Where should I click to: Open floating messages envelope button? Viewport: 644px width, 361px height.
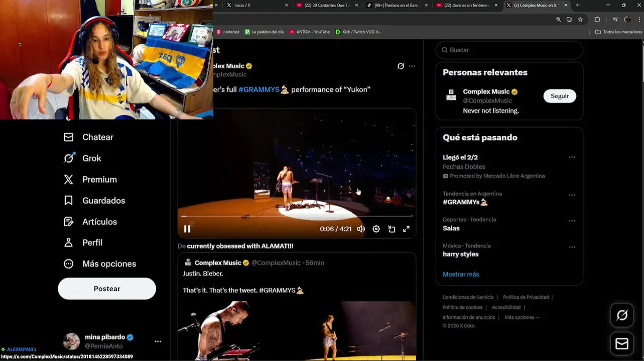pyautogui.click(x=622, y=343)
